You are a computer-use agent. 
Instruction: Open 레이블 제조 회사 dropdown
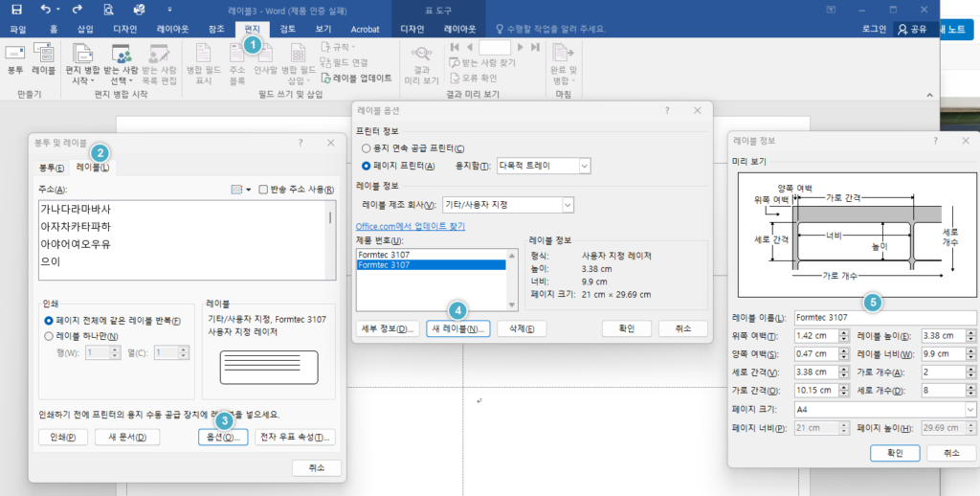[508, 205]
